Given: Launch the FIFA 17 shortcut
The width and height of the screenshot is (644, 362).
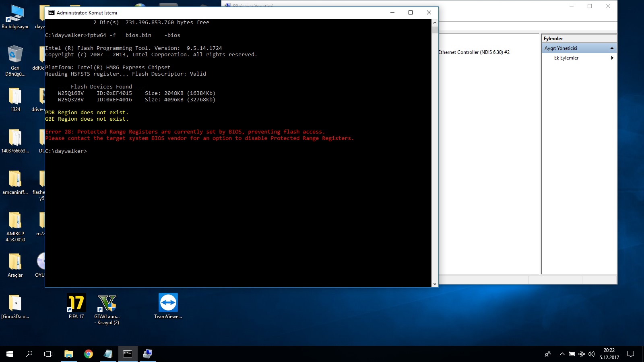Looking at the screenshot, I should (76, 306).
